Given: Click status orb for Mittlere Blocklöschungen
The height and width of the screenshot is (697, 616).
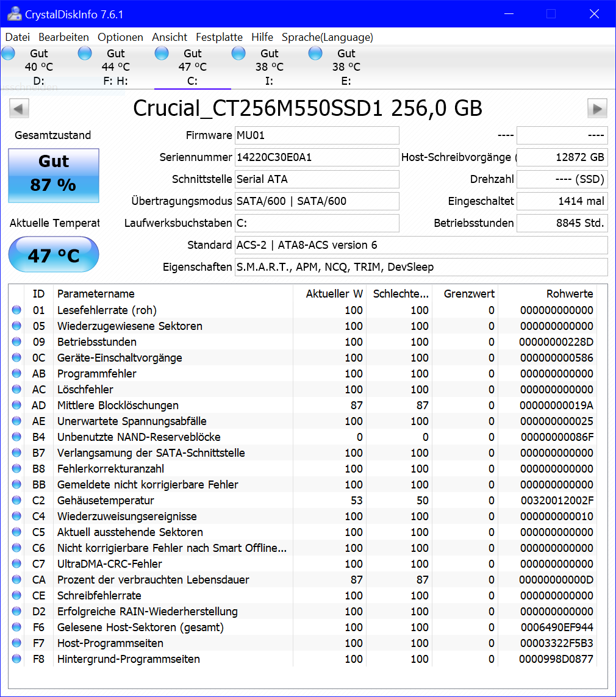Looking at the screenshot, I should (16, 405).
